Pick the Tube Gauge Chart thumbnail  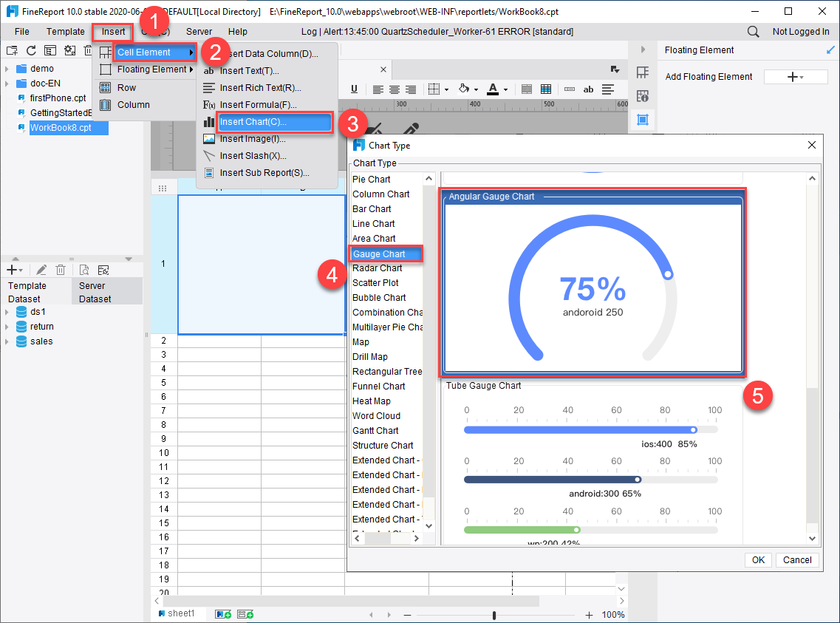[x=593, y=463]
